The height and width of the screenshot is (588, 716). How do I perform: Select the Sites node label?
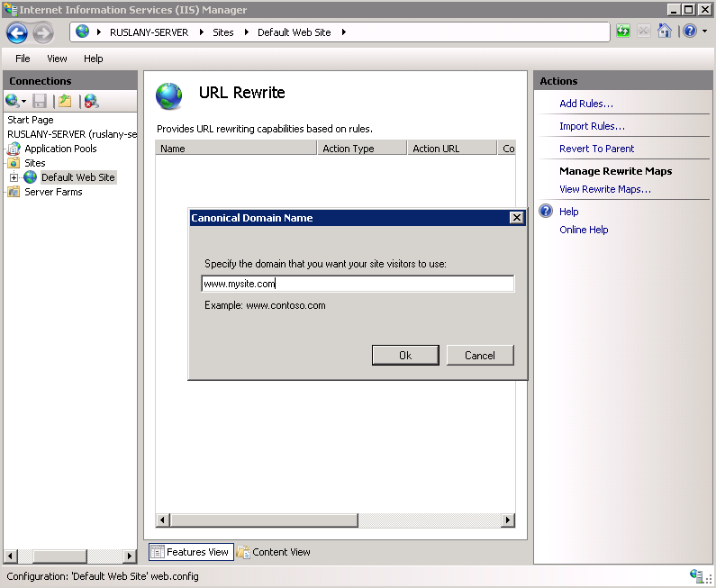pyautogui.click(x=35, y=163)
